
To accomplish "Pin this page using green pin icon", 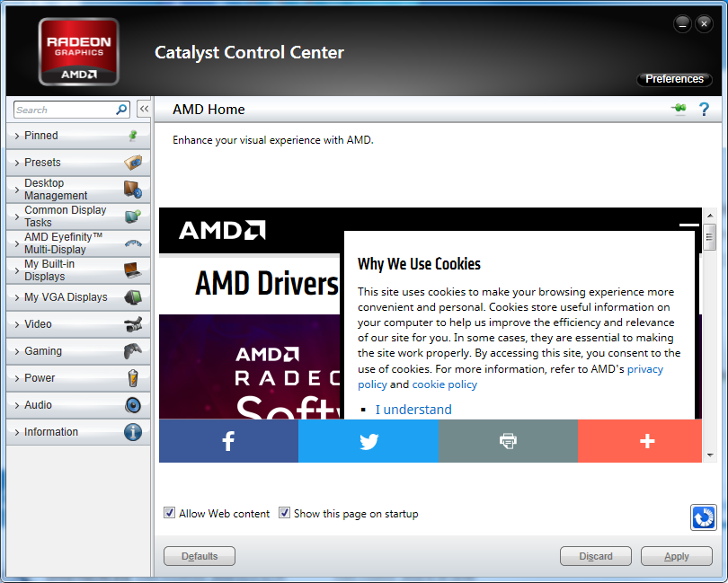I will pos(679,109).
